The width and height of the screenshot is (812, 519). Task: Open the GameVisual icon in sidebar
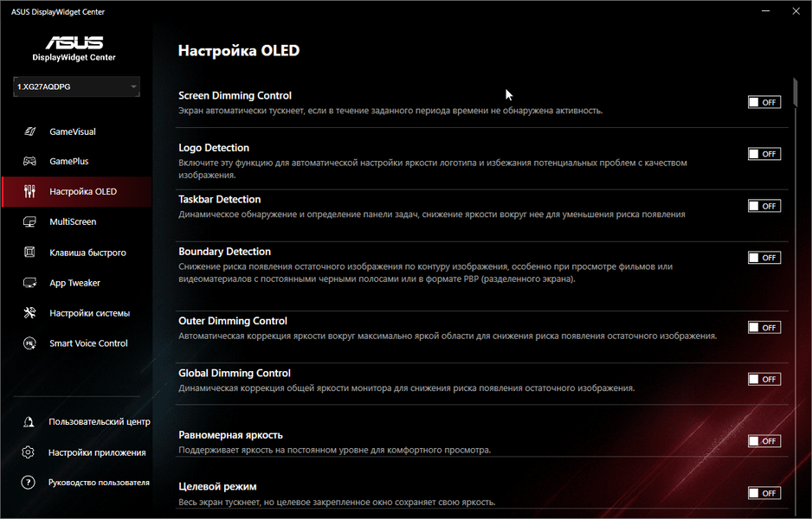29,131
